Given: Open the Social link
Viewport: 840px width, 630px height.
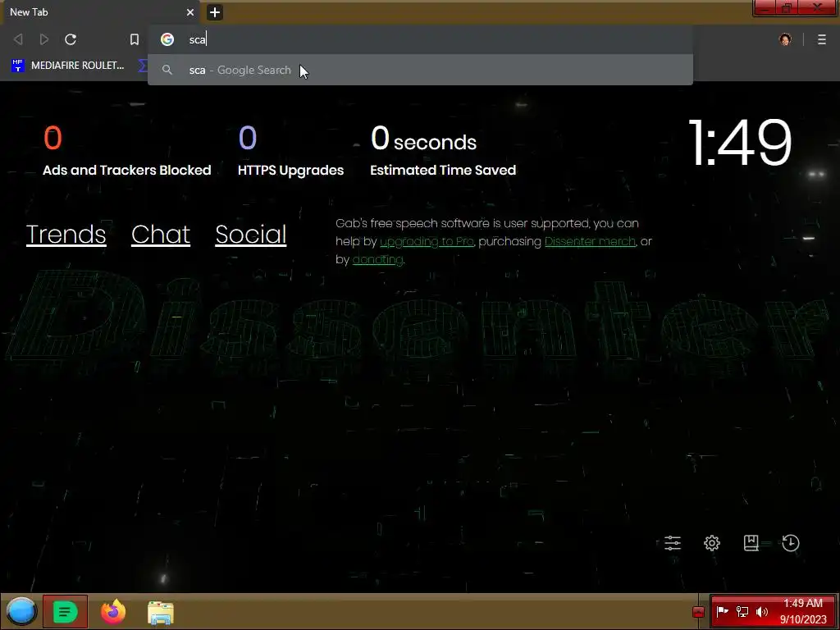Looking at the screenshot, I should [251, 234].
